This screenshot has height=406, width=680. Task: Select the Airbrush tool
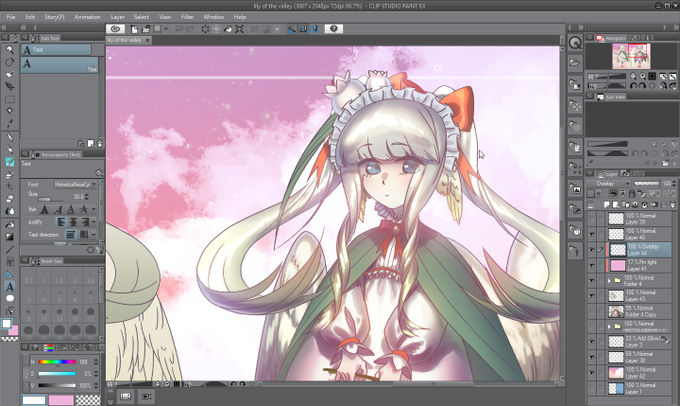10,174
